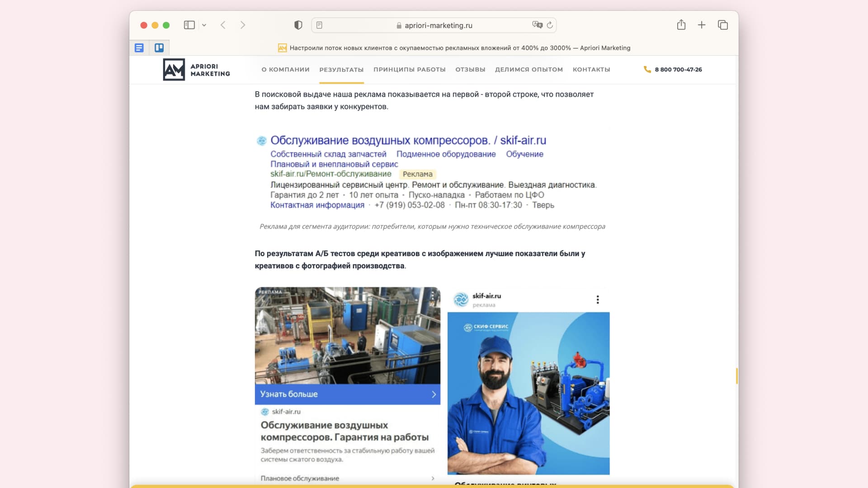The width and height of the screenshot is (868, 488).
Task: Click the Share icon in the toolbar
Action: (x=681, y=25)
